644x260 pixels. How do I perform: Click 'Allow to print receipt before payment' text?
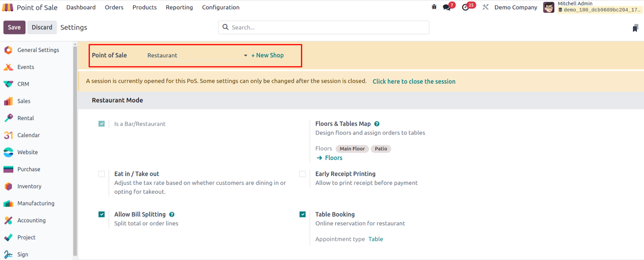367,183
